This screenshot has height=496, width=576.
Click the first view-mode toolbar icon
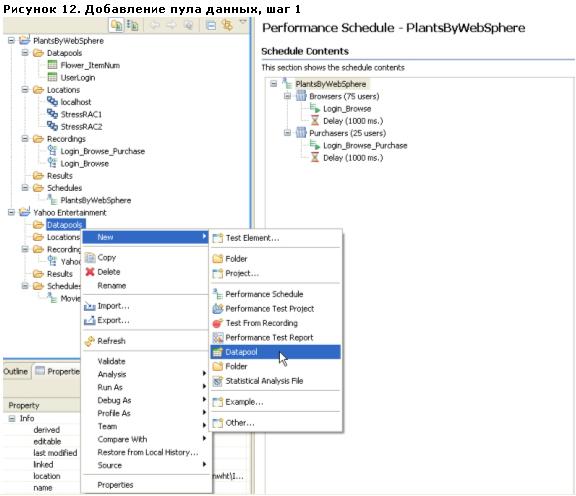pos(116,25)
